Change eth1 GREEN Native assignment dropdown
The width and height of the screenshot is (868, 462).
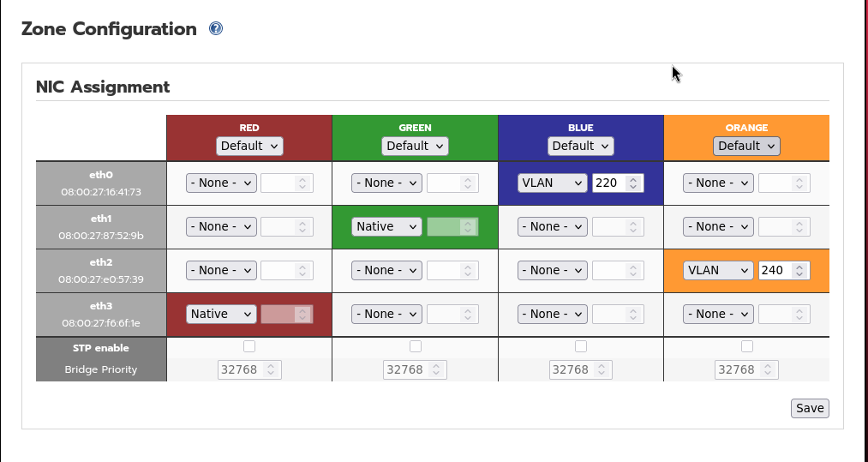click(x=386, y=226)
